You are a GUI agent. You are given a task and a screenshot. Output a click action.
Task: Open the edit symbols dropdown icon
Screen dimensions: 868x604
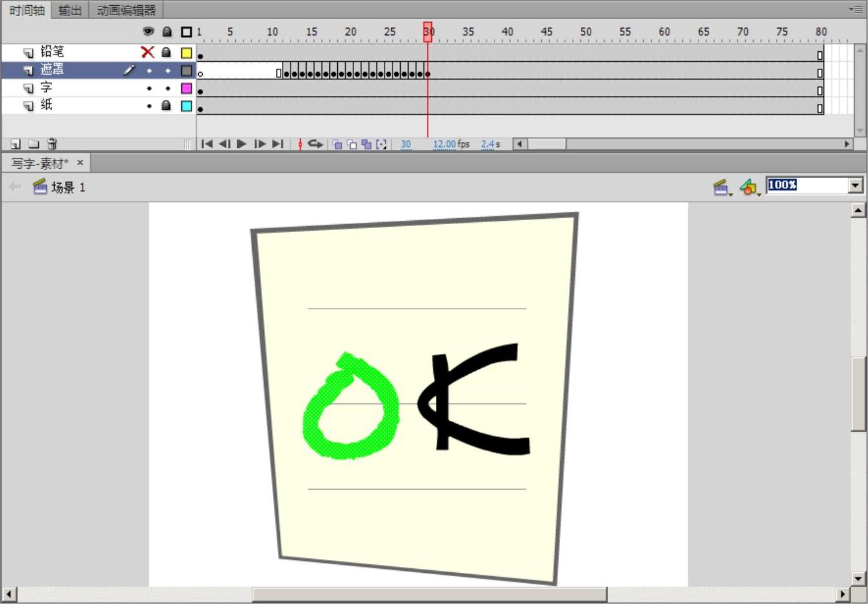(x=750, y=188)
